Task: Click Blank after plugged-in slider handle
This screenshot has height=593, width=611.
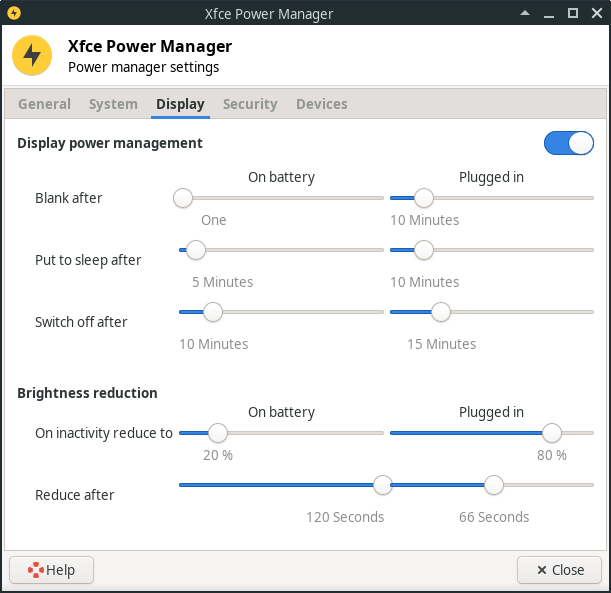Action: 424,198
